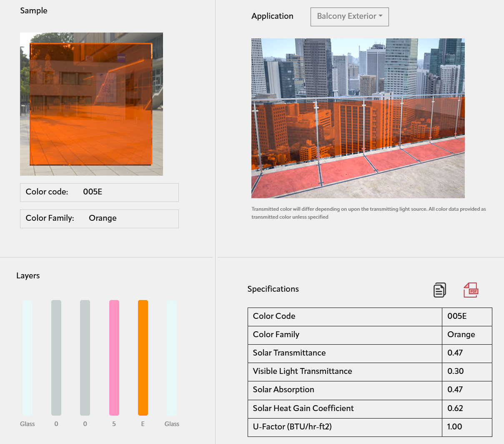Select the U-Factor value cell
The width and height of the screenshot is (504, 444).
tap(466, 427)
